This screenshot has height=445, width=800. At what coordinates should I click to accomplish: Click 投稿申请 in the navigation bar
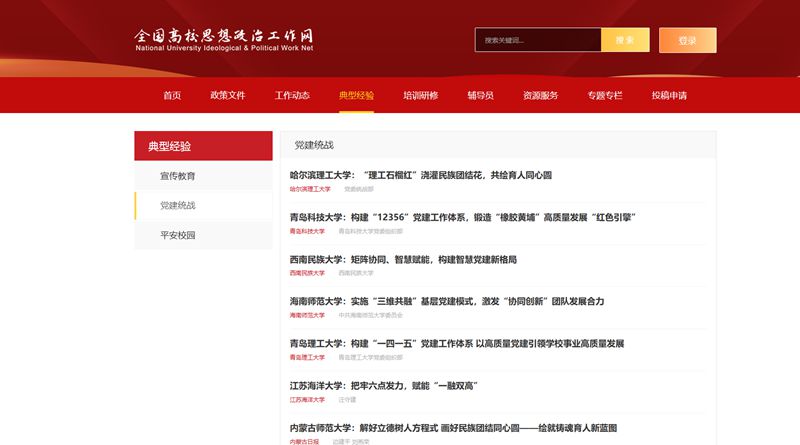[669, 96]
